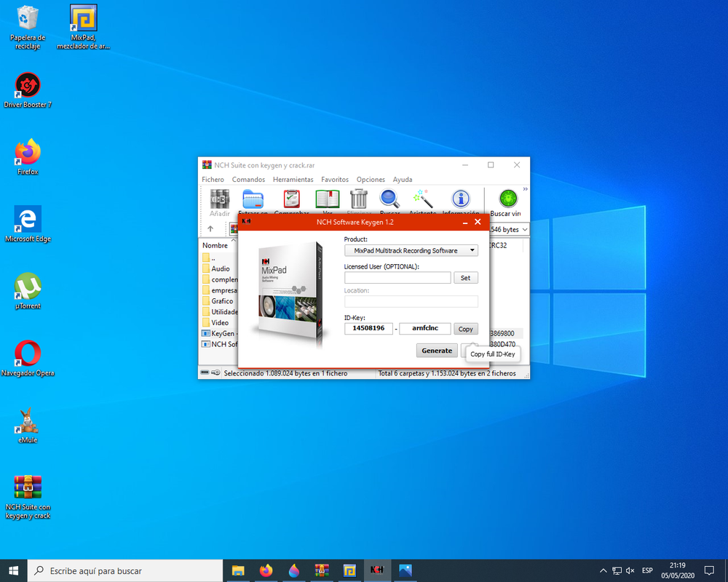Image resolution: width=728 pixels, height=582 pixels.
Task: Open the WinRAR address bar dropdown arrow
Action: pos(525,229)
